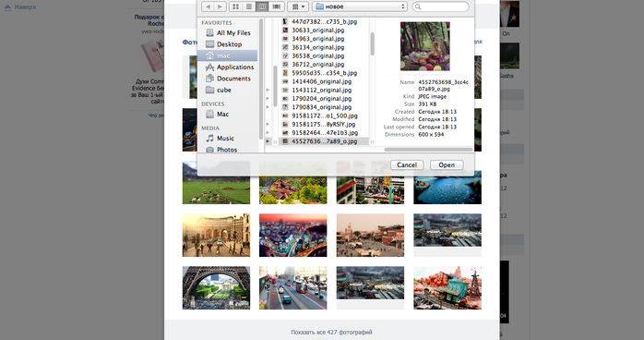
Task: Click the horizontal scrollbar below preview
Action: pyautogui.click(x=428, y=150)
